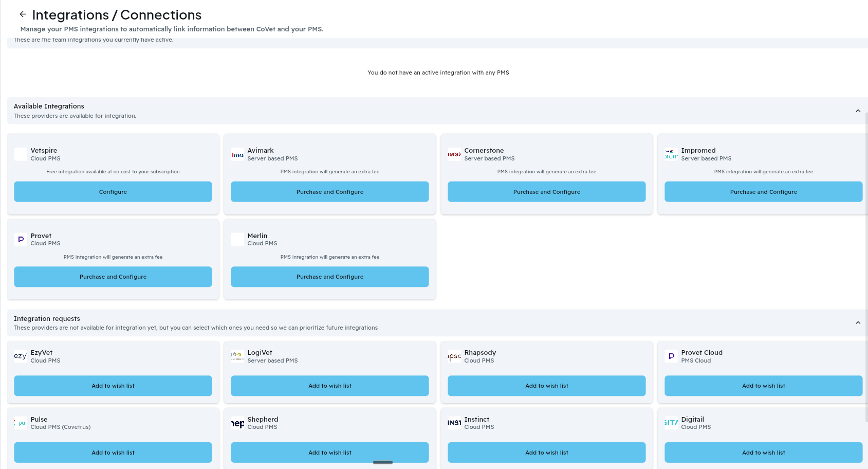This screenshot has height=469, width=868.
Task: Click the 'PMS Cloud' label under Provet Cloud
Action: 696,360
